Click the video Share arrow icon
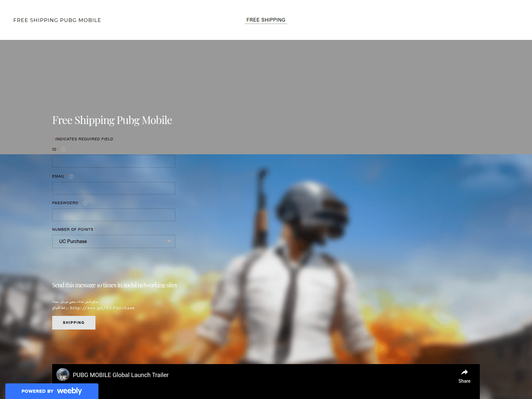This screenshot has width=532, height=399. click(x=465, y=372)
